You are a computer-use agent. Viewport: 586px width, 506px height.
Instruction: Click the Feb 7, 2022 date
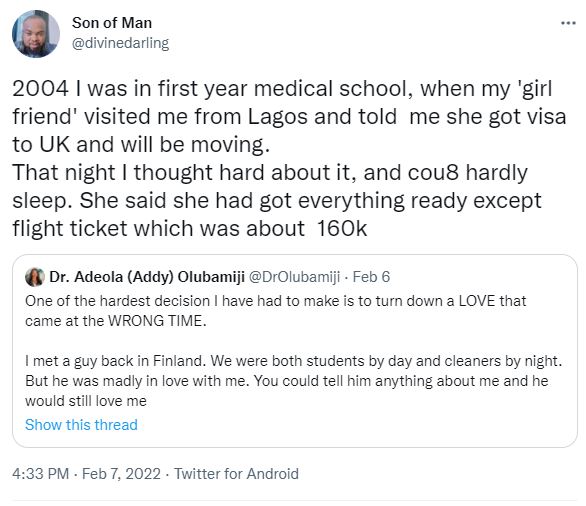pyautogui.click(x=121, y=473)
